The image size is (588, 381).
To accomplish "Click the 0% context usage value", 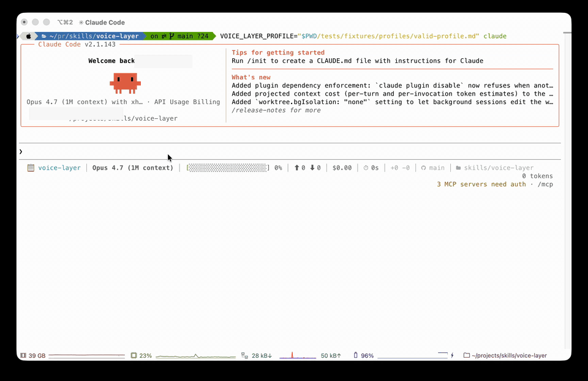I will point(278,168).
